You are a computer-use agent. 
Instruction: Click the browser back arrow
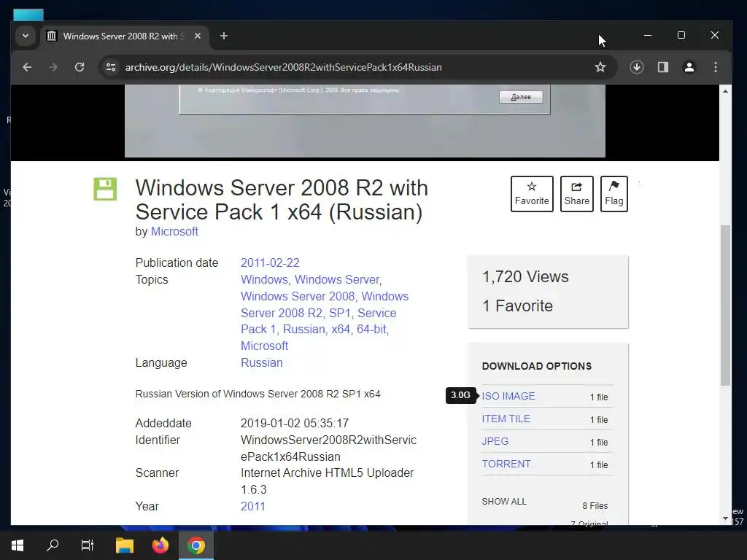tap(27, 67)
